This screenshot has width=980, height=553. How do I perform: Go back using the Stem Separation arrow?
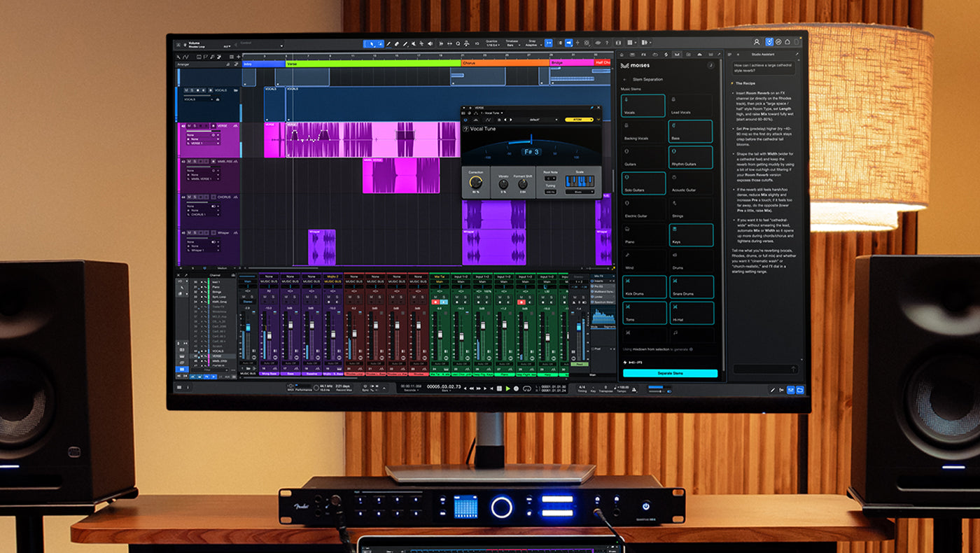point(625,80)
